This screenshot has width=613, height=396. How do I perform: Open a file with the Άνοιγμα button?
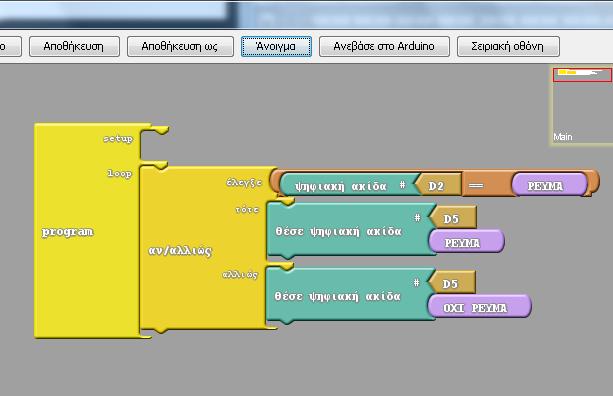(276, 47)
